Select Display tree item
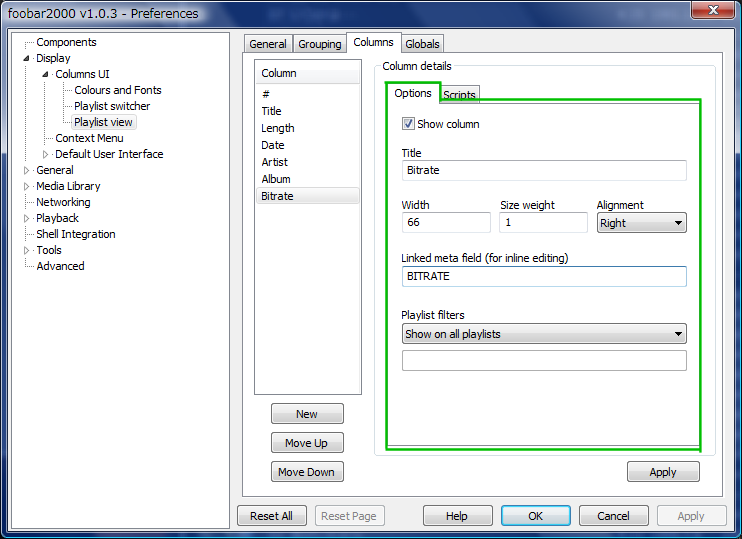742x539 pixels. (53, 58)
